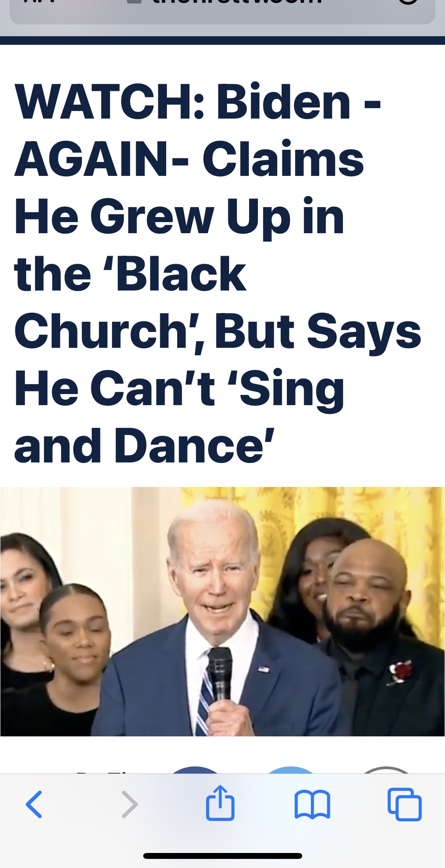Open the Safari share sheet icon
445x868 pixels.
(x=220, y=802)
